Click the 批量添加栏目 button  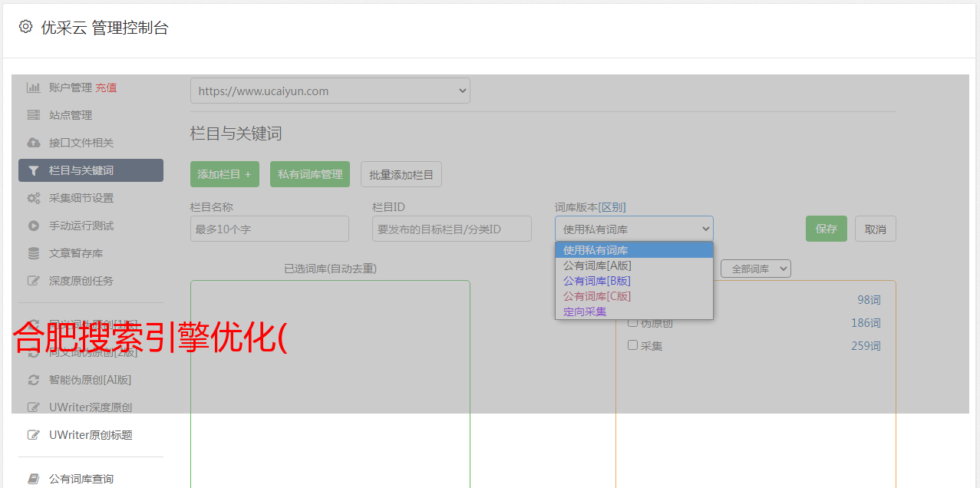401,174
